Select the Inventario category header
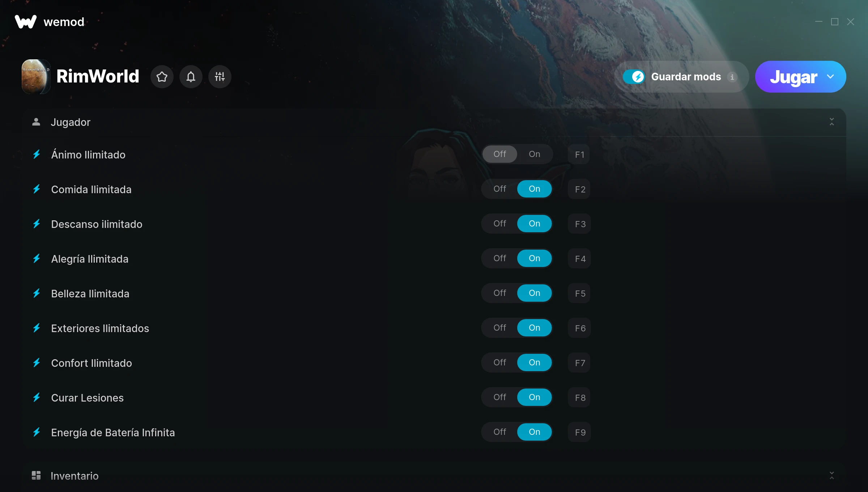Image resolution: width=868 pixels, height=492 pixels. 434,476
